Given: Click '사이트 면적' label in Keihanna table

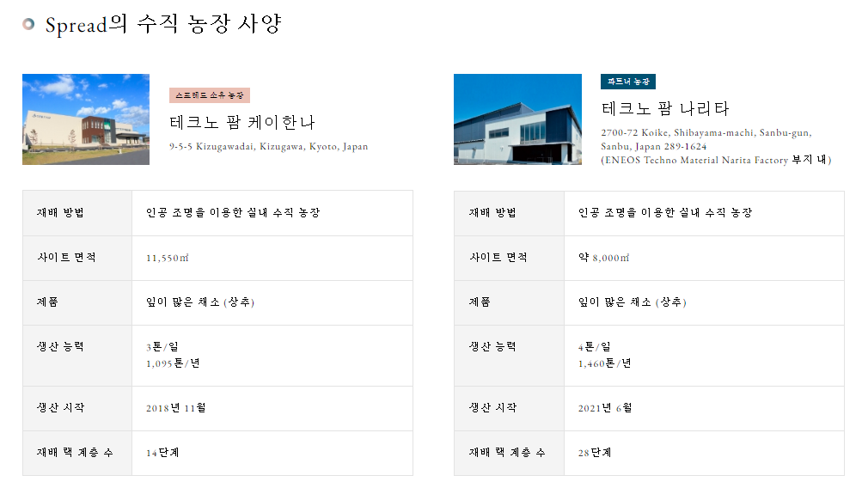Looking at the screenshot, I should pyautogui.click(x=66, y=257).
